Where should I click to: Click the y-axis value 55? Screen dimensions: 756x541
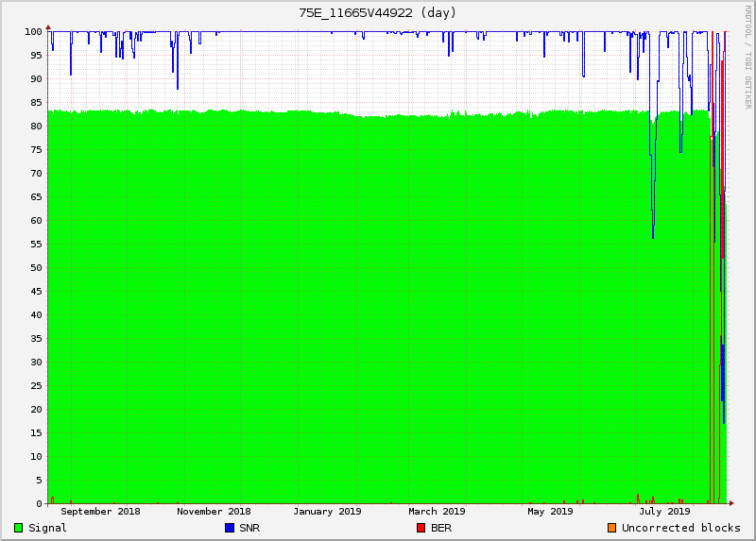[x=36, y=245]
